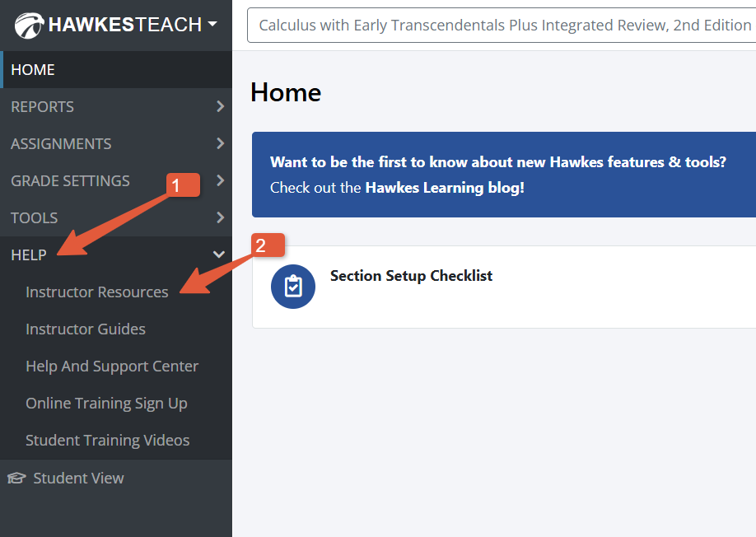756x537 pixels.
Task: Click the Student View graduation cap icon
Action: pyautogui.click(x=16, y=478)
